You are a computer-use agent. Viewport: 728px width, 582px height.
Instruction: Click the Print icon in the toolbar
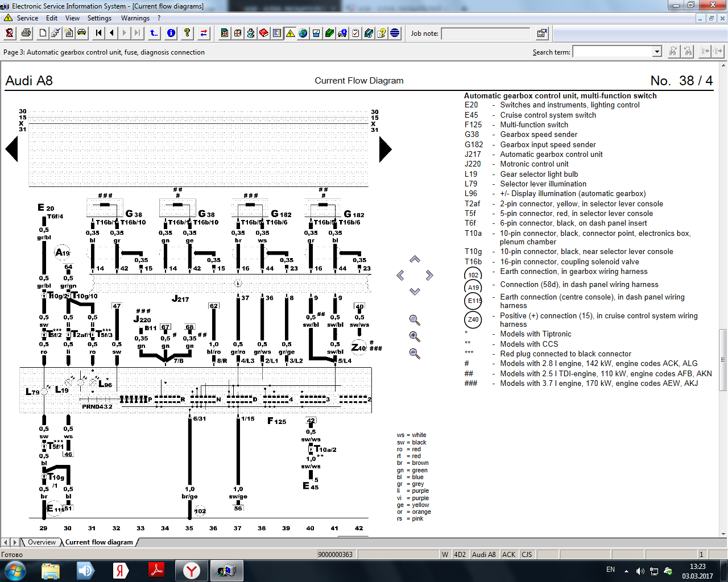click(26, 33)
